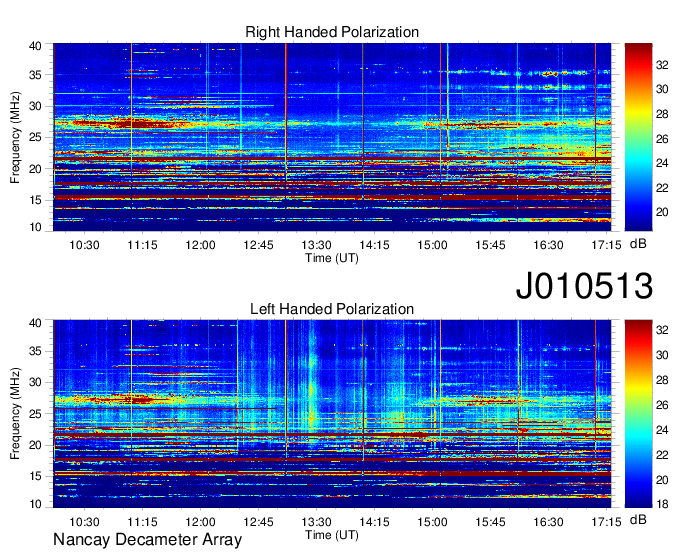Click the 'dB' unit under upper color bar
This screenshot has height=552, width=680.
[638, 244]
